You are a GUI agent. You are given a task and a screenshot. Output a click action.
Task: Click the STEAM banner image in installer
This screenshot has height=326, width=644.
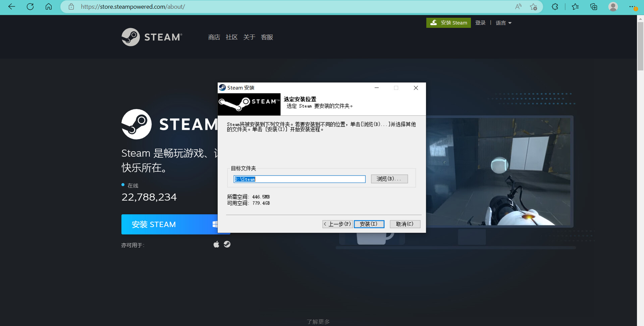coord(249,104)
